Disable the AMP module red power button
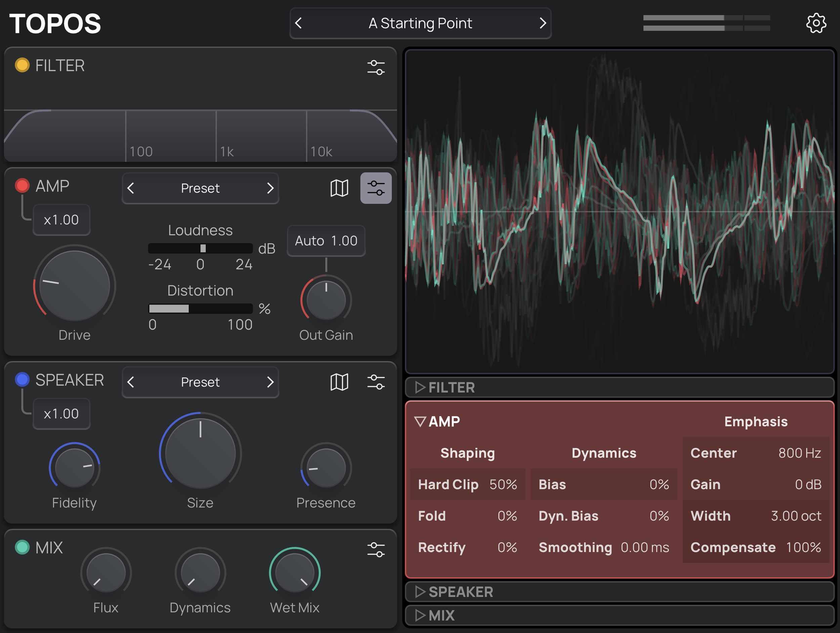 click(x=22, y=185)
